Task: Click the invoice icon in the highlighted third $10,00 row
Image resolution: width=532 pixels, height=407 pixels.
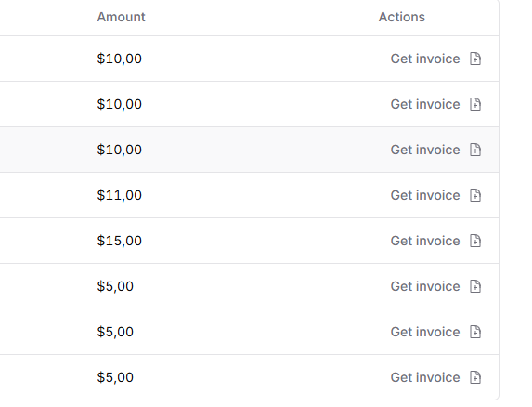Action: pos(475,150)
